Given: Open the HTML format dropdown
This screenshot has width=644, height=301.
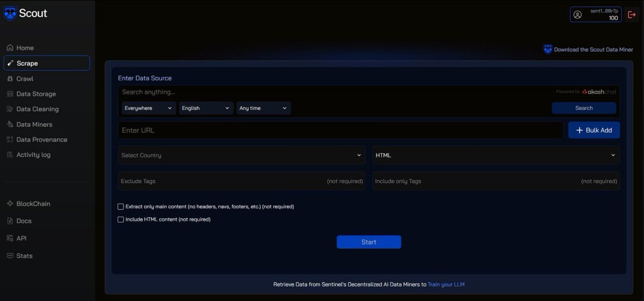Looking at the screenshot, I should (x=496, y=155).
